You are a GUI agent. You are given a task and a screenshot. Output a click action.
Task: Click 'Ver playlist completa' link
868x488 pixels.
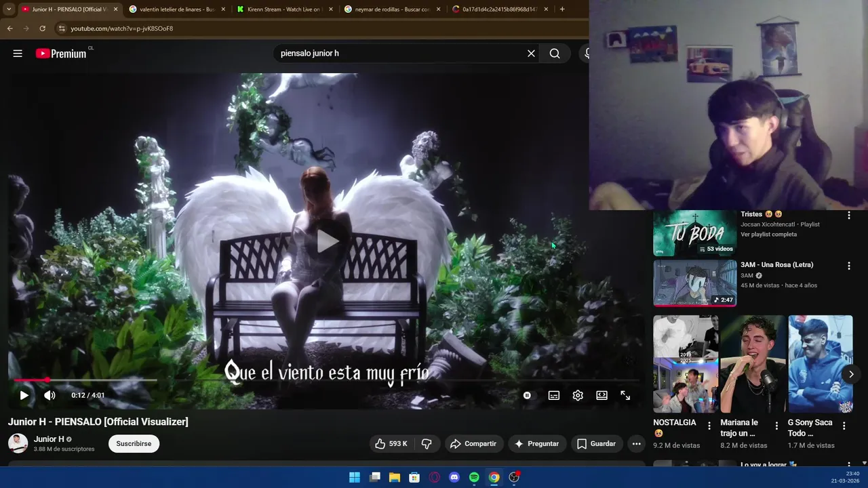(x=768, y=235)
